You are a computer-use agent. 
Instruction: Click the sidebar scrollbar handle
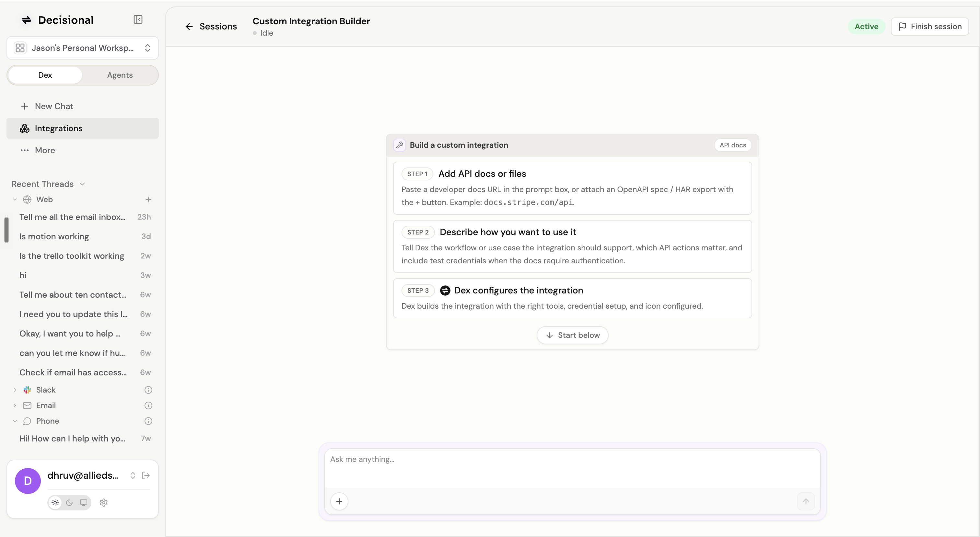tap(6, 229)
